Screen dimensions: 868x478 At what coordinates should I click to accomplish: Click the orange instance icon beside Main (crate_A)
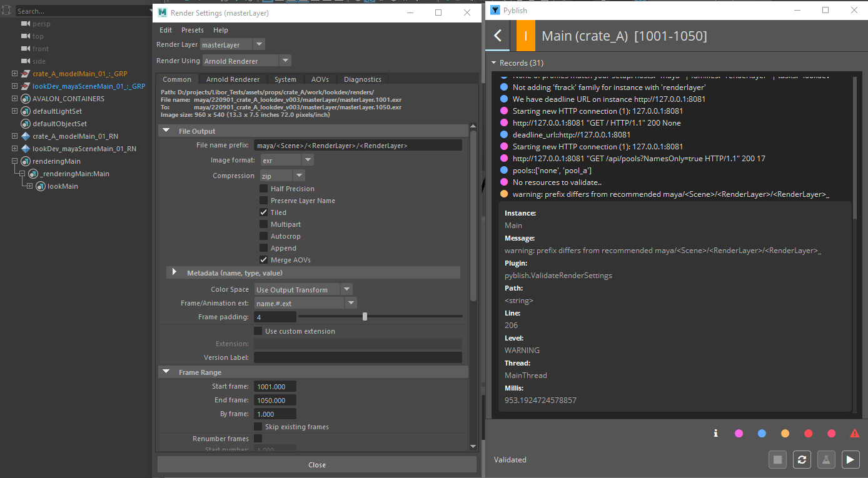[525, 36]
